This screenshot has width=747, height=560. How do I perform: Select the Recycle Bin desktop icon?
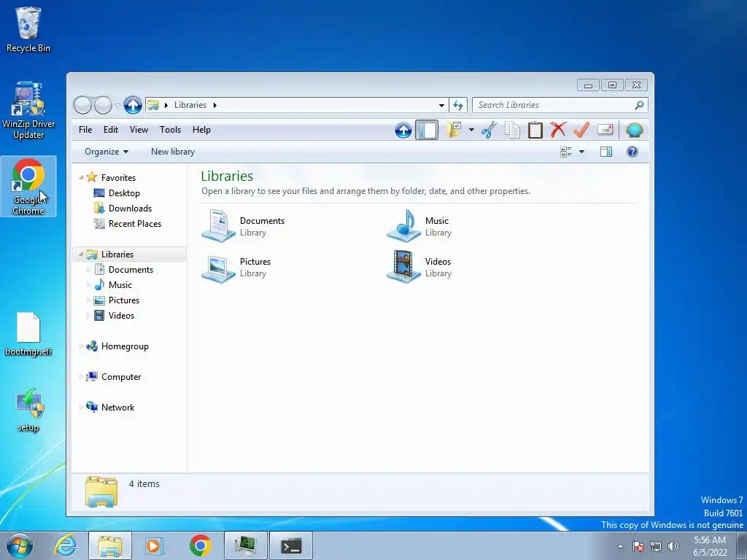click(x=28, y=29)
